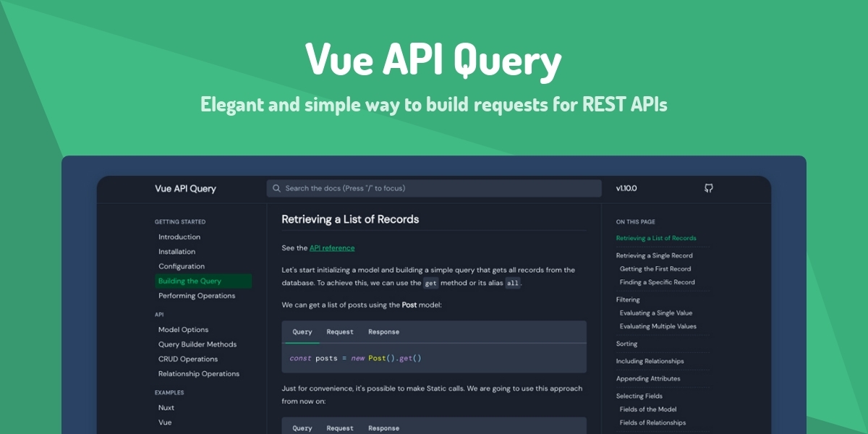Open the Installation page
Screen dimensions: 868x434
[x=177, y=252]
